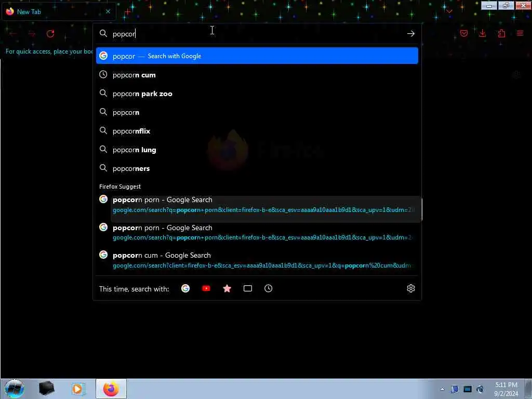532x399 pixels.
Task: Click the 'Firefox Suggest' section label
Action: (x=120, y=187)
